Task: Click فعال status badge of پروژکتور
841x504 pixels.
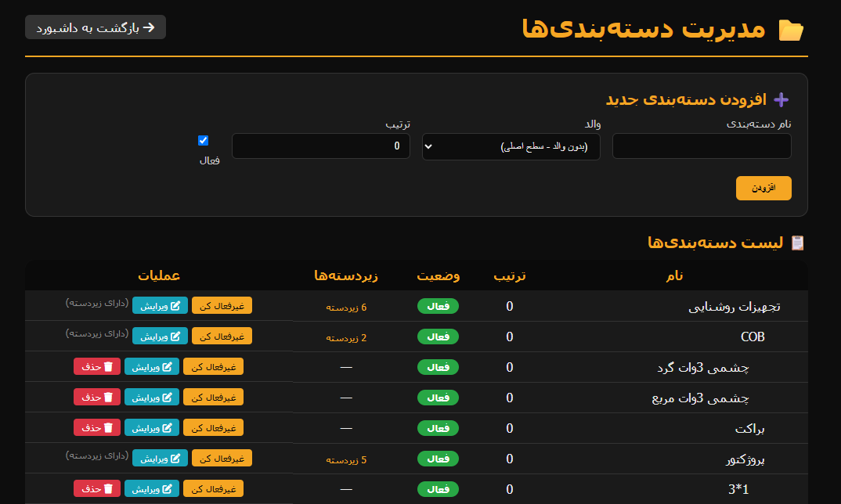Action: pyautogui.click(x=439, y=459)
